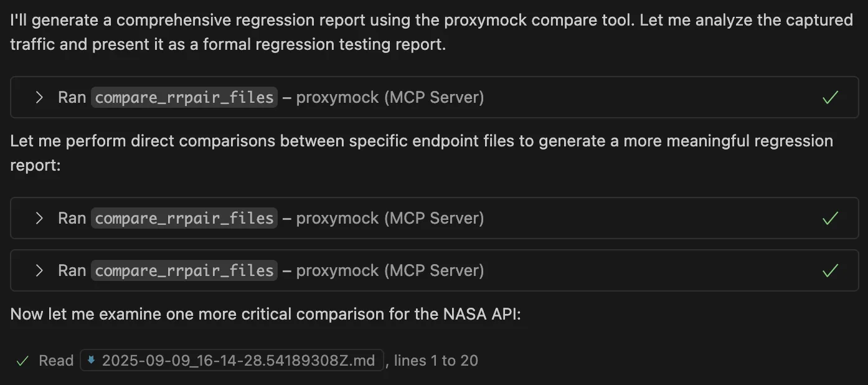Expand the first compare_rrpair_files tool call
868x385 pixels.
click(39, 97)
